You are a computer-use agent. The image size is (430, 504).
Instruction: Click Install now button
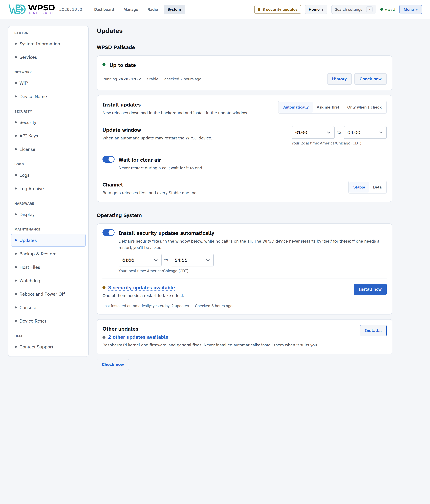(370, 289)
